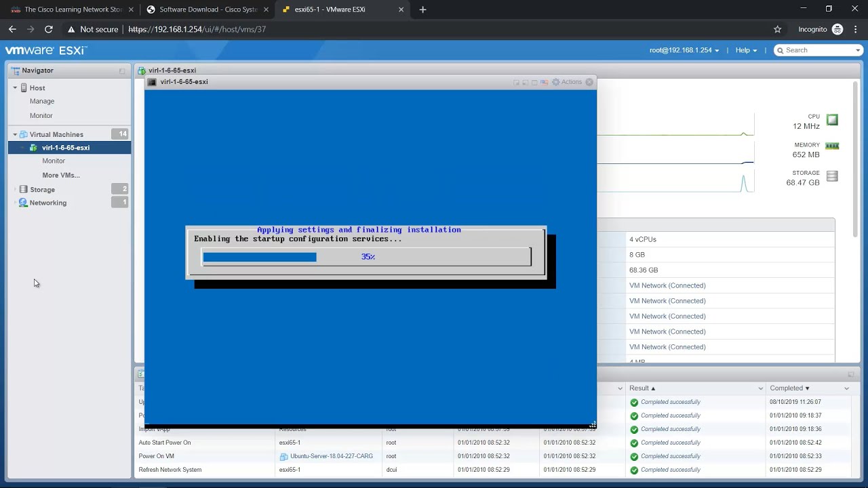The width and height of the screenshot is (868, 488).
Task: Open a new browser tab
Action: (422, 9)
